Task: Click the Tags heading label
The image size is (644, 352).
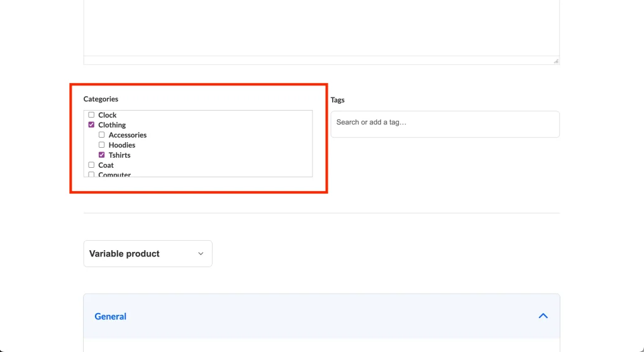Action: click(338, 100)
